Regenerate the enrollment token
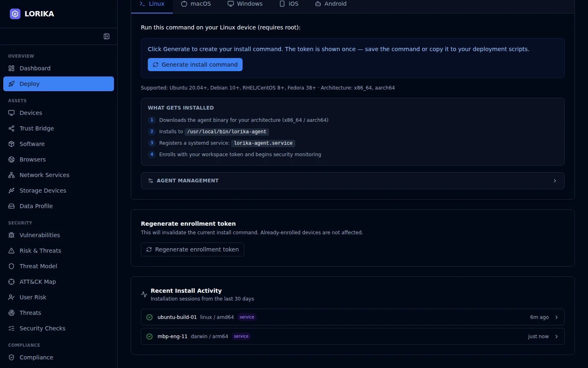The width and height of the screenshot is (588, 368). [x=192, y=249]
